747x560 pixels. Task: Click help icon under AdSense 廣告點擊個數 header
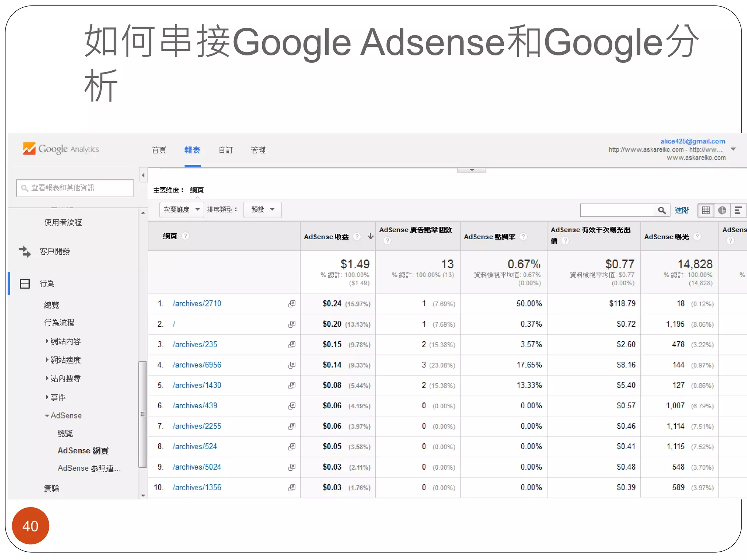[387, 241]
